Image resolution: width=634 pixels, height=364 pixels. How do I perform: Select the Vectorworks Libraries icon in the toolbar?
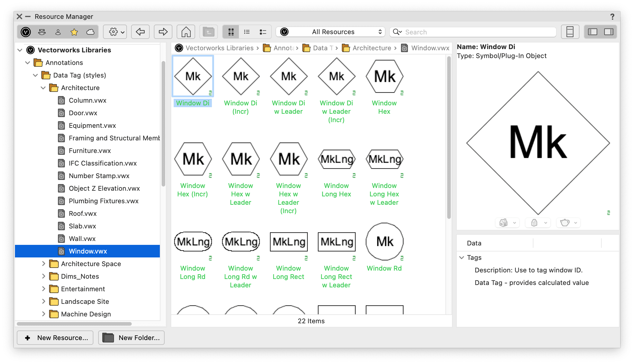[x=25, y=31]
